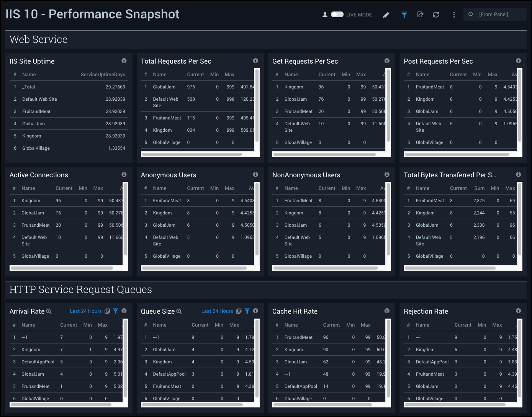Click vertical scrollbar in Get Requests Per Sec
The width and height of the screenshot is (532, 417).
pos(388,105)
